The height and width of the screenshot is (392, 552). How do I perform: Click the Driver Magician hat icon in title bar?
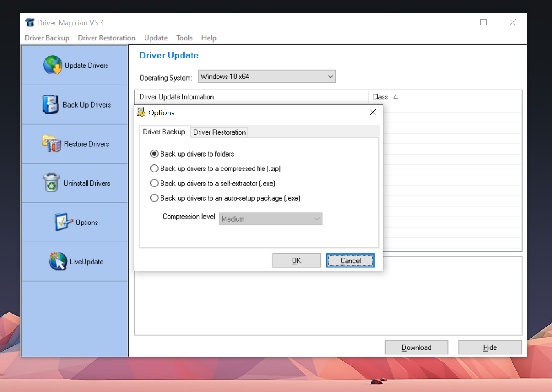tap(30, 22)
